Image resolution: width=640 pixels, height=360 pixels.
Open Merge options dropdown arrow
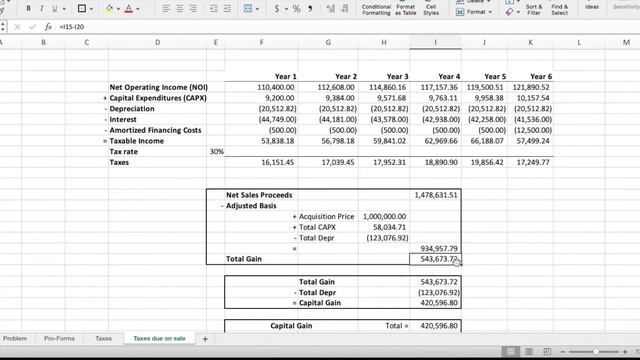pos(257,9)
